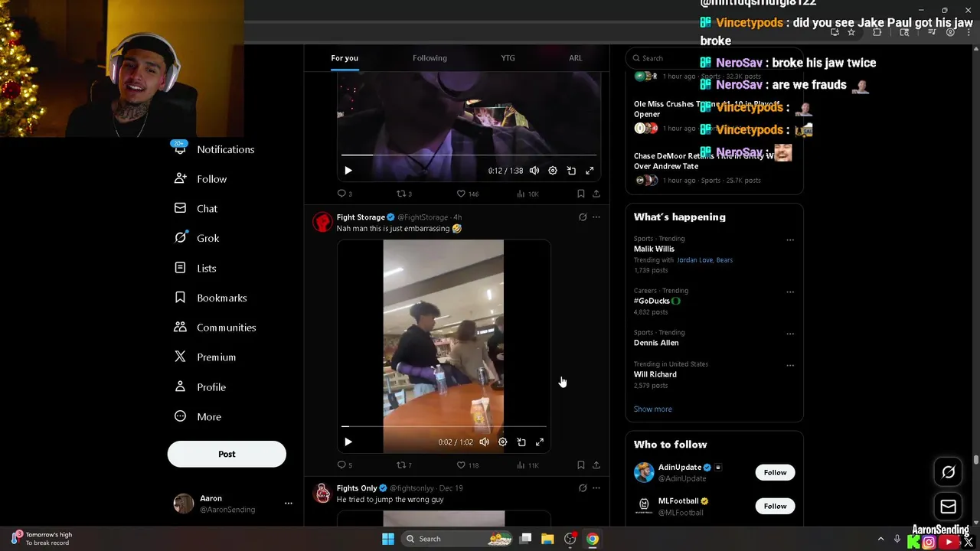Screen dimensions: 980x551
Task: Follow MLFootball
Action: pos(775,507)
